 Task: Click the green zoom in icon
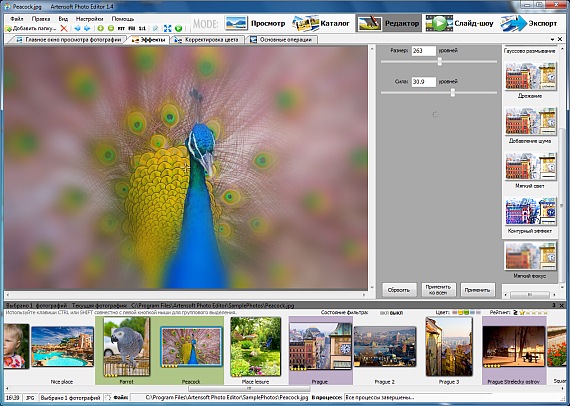tap(101, 28)
